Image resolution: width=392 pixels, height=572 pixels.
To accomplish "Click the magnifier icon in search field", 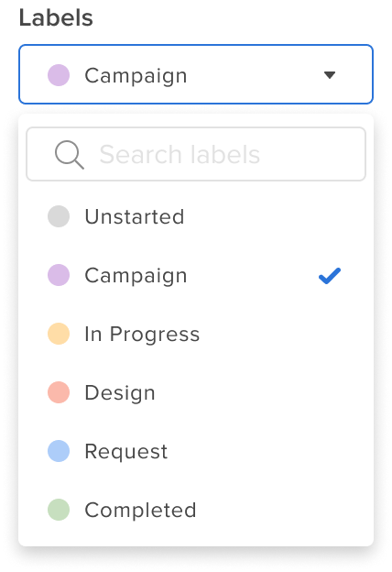I will [70, 155].
